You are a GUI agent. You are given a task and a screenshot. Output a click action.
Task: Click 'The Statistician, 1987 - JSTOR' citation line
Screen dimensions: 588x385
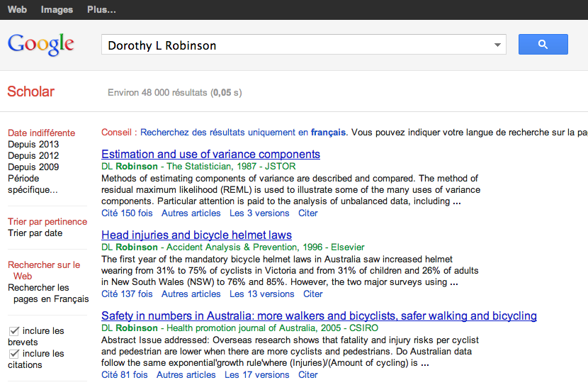coord(231,166)
